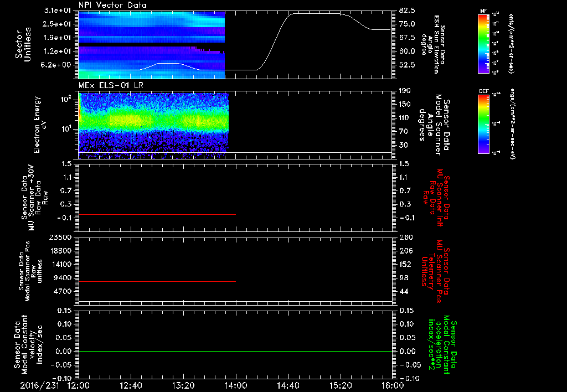
Task: Click the '3.1e+01' sector tick value
Action: pos(58,11)
